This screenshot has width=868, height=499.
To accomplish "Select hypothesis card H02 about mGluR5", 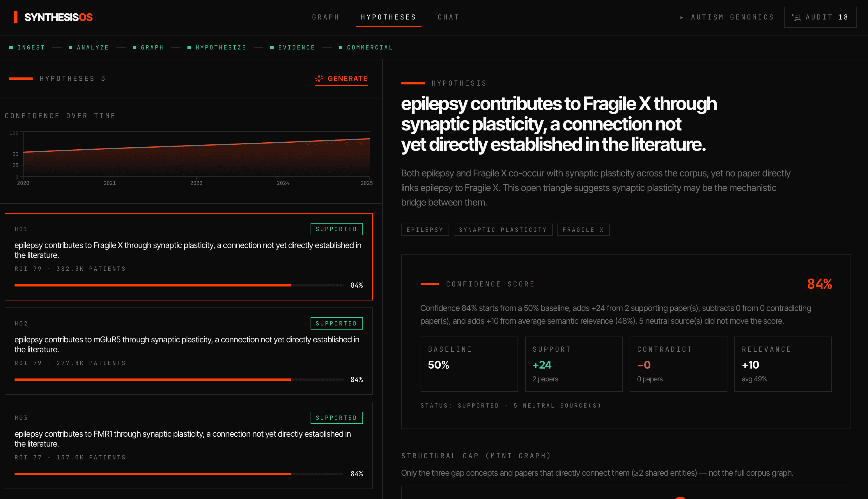I will [x=189, y=351].
